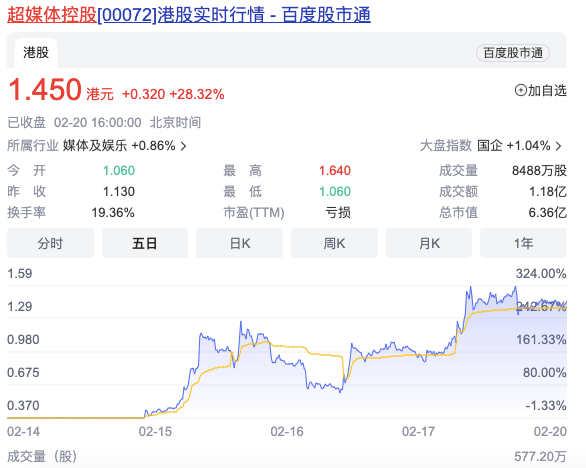
Task: Switch chart to 月K view
Action: [x=429, y=243]
